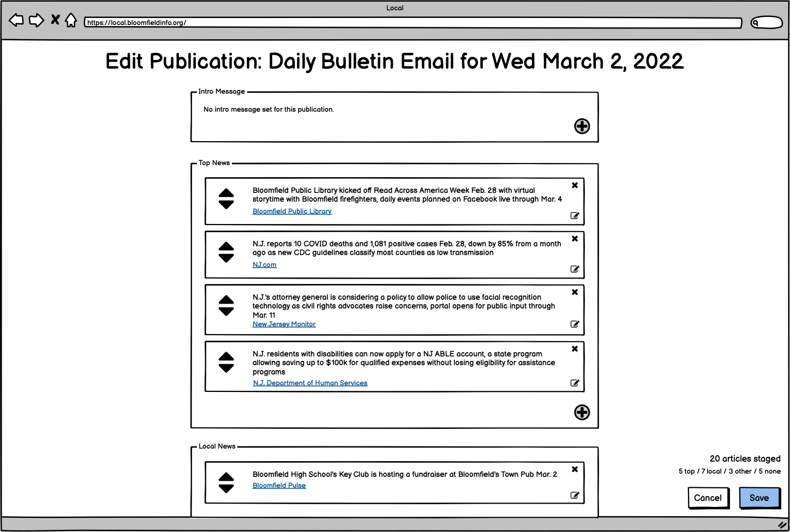Screen dimensions: 790x532
Task: Edit the NJ ABLE account article
Action: coord(574,383)
